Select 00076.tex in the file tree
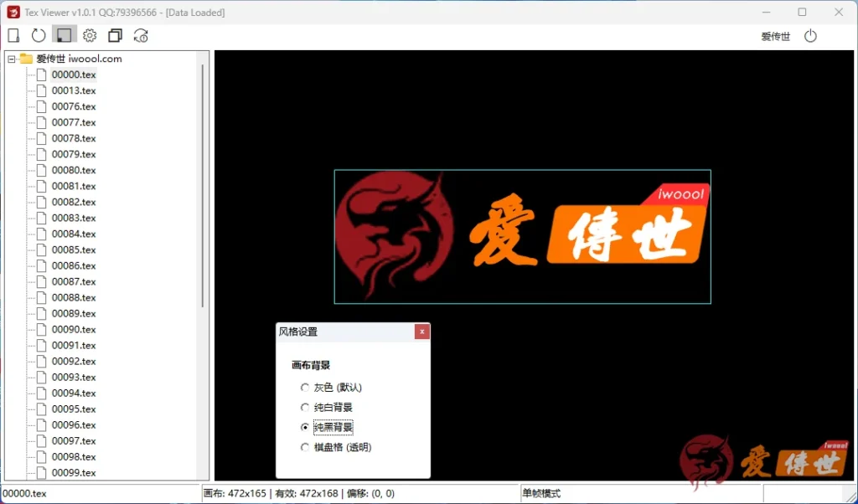The height and width of the screenshot is (504, 858). (x=74, y=106)
